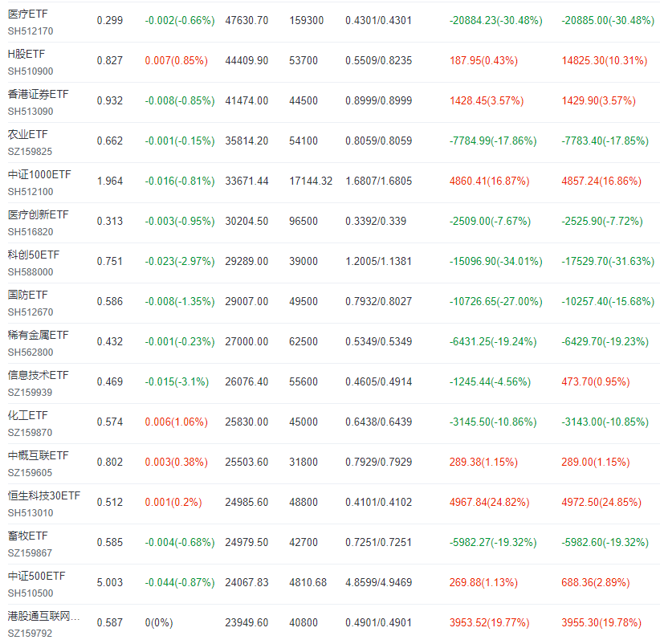Click market value 27000.00
Screen dimensions: 660x644
click(x=246, y=341)
